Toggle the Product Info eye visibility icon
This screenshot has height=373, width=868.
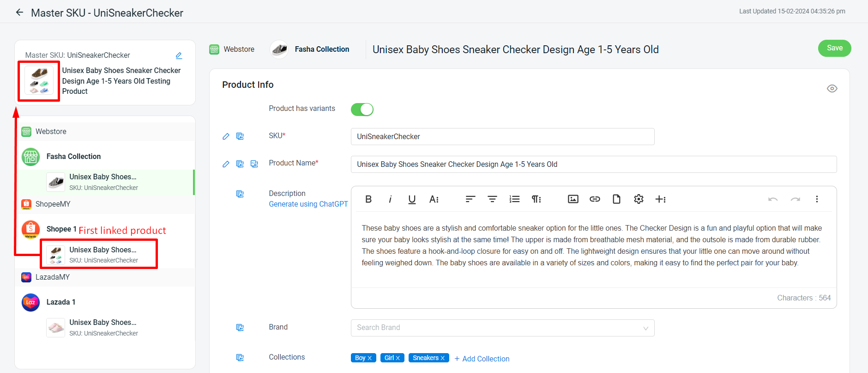pyautogui.click(x=832, y=89)
